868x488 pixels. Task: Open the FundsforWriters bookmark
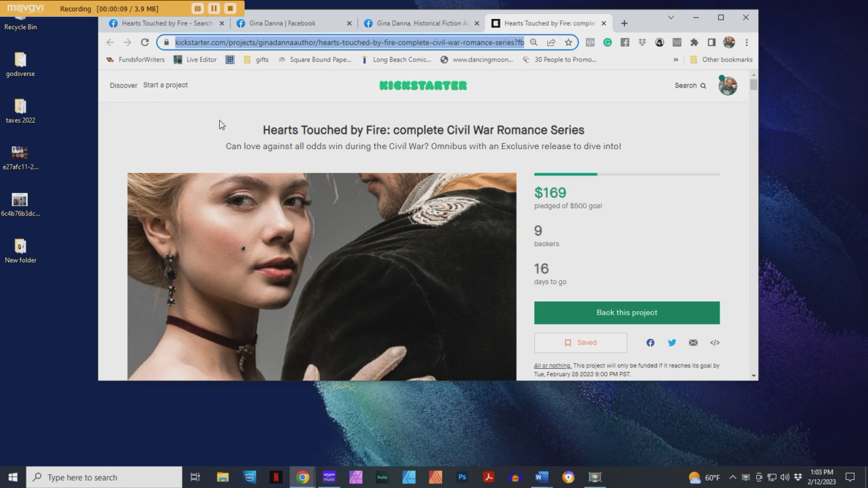pos(136,60)
